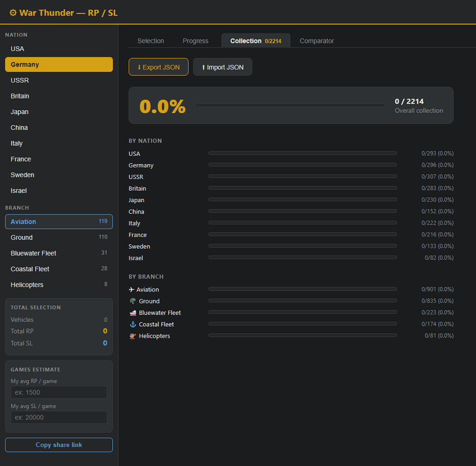Click the overall collection progress bar
Image resolution: width=476 pixels, height=466 pixels.
(290, 105)
